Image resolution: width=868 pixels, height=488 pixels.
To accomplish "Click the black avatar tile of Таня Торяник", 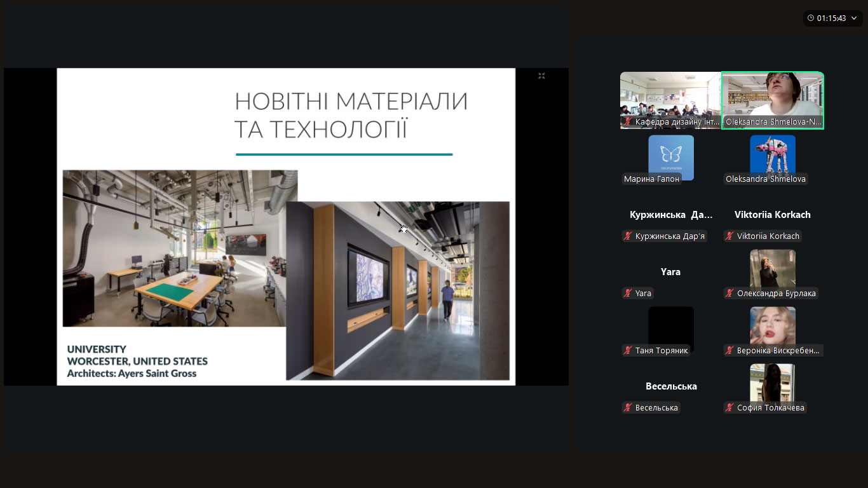I will 670,326.
